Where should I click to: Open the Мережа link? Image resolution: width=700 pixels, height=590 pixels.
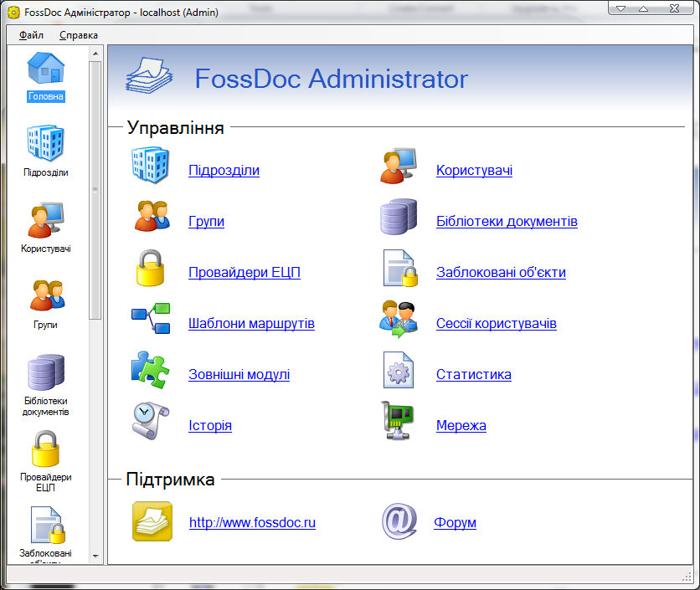click(461, 425)
